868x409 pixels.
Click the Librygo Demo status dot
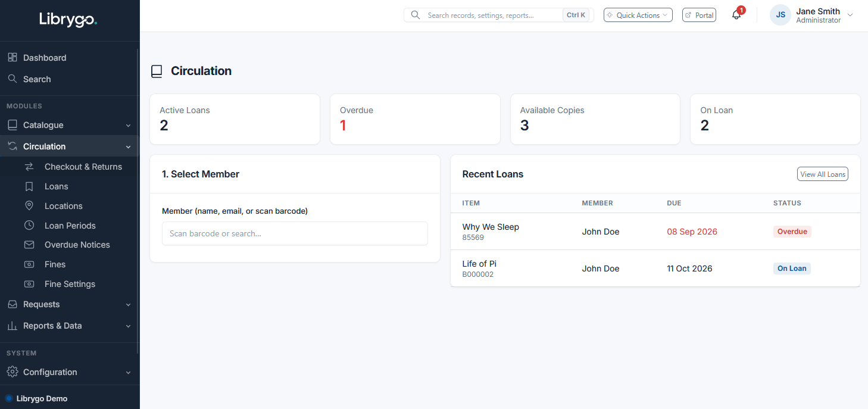click(x=8, y=398)
